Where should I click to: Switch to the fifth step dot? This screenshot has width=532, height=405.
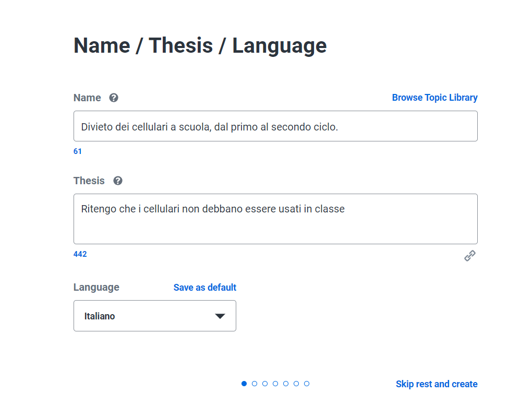(x=286, y=384)
